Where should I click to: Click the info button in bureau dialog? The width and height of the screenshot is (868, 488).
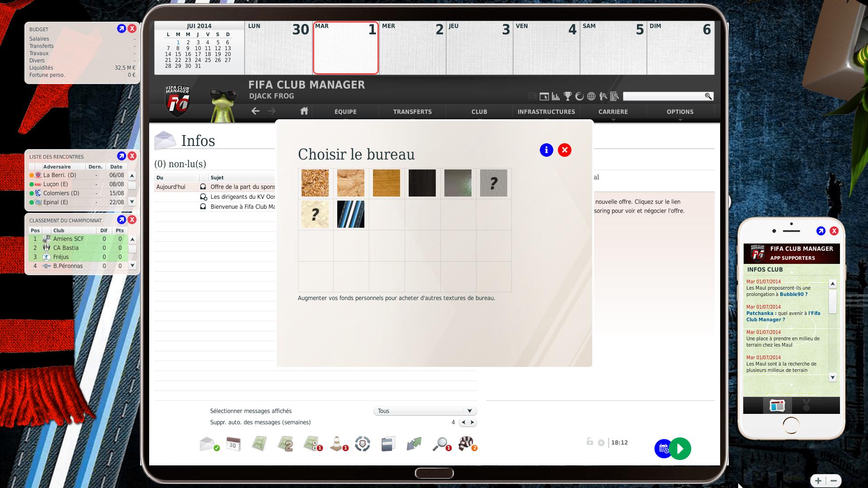click(x=547, y=150)
